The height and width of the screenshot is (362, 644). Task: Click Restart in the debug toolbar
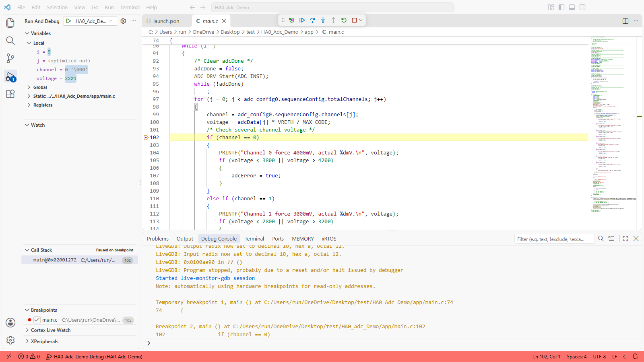pos(344,20)
